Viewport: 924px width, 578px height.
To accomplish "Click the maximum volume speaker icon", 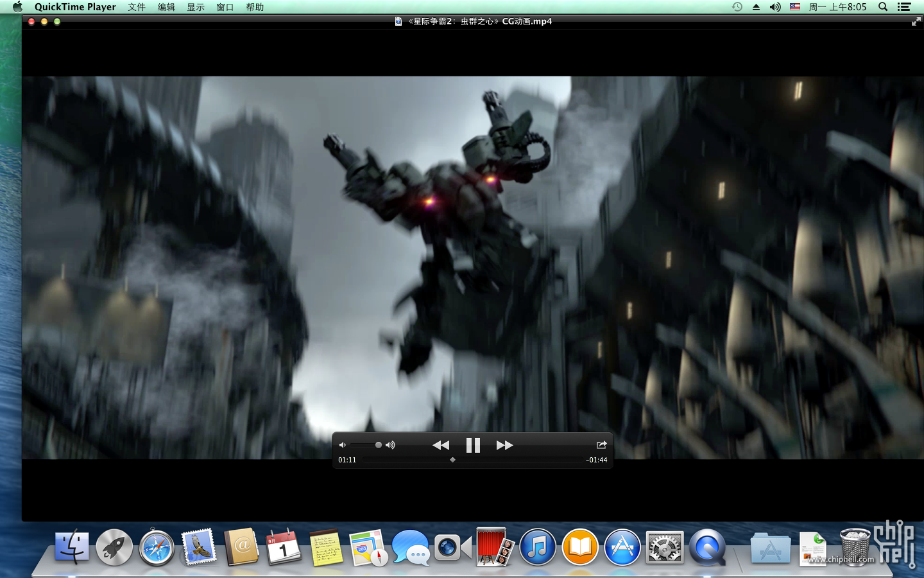I will pyautogui.click(x=390, y=445).
